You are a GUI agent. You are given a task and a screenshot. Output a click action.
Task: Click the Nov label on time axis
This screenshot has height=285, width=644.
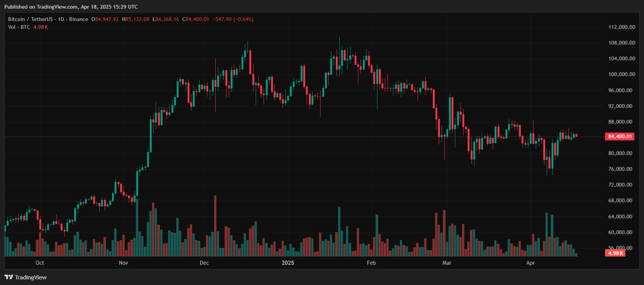[124, 263]
